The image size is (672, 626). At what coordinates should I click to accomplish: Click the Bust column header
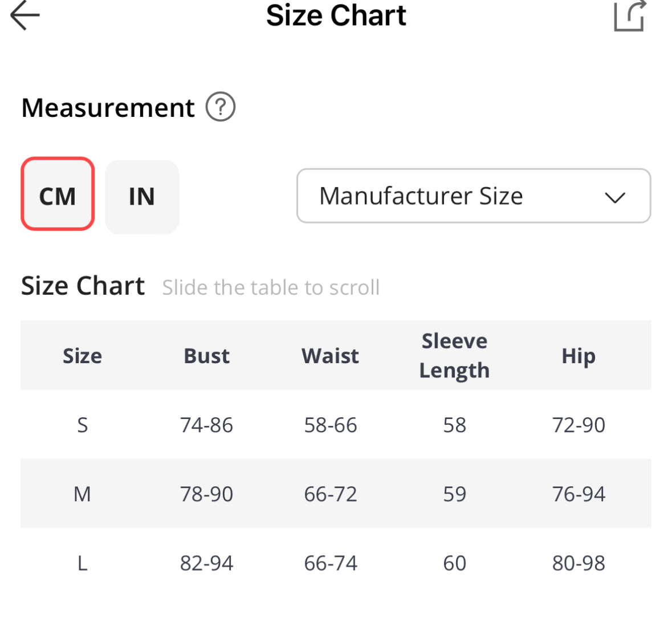pyautogui.click(x=206, y=356)
